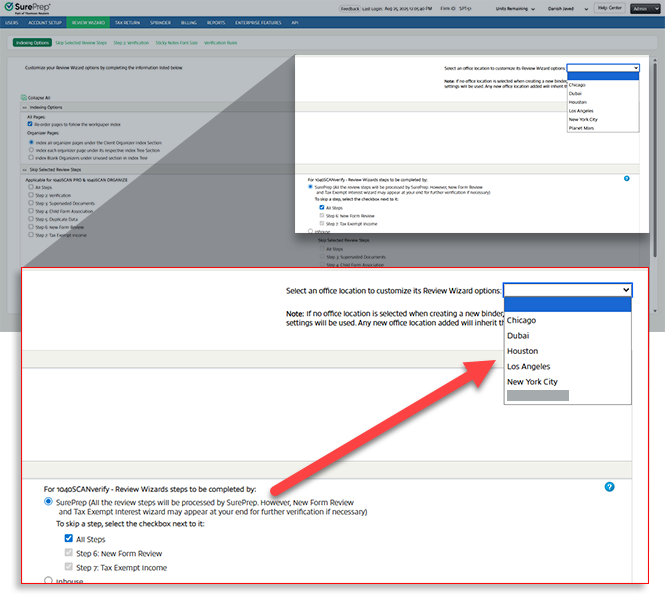Screen dimensions: 665x608
Task: Select Index all organizer pages under Client Organizer
Action: click(31, 142)
